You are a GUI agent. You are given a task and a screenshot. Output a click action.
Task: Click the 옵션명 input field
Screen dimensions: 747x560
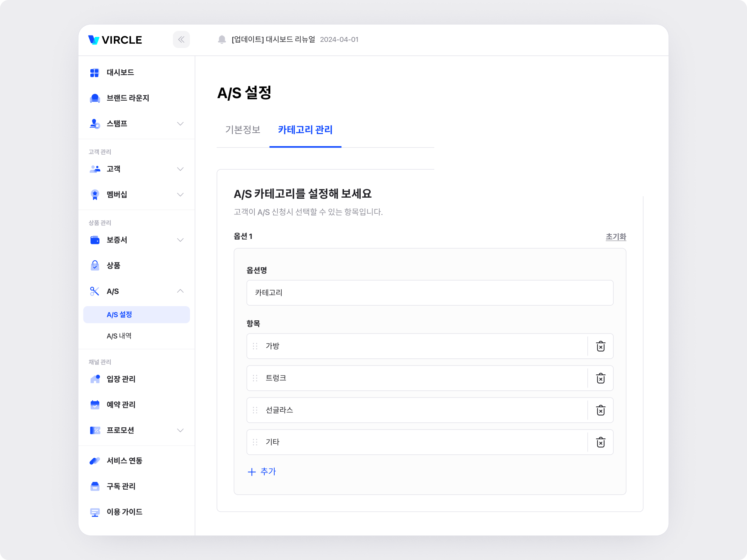coord(430,293)
